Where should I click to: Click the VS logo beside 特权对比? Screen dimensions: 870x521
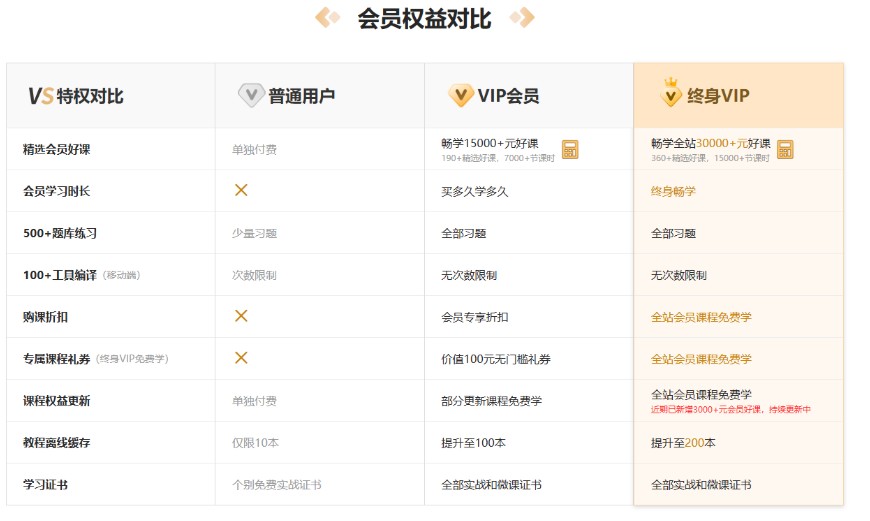point(40,96)
